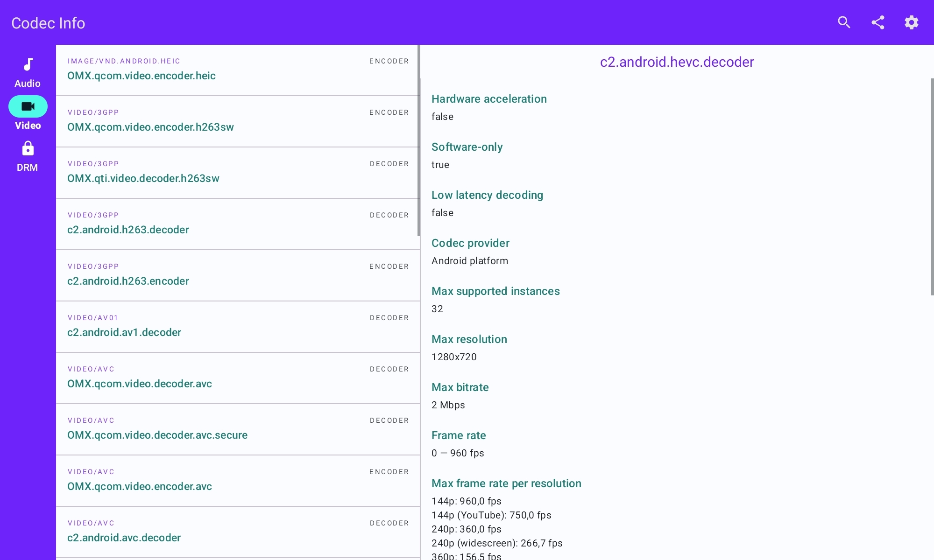This screenshot has height=560, width=934.
Task: Click the Software-only property label
Action: [x=467, y=147]
